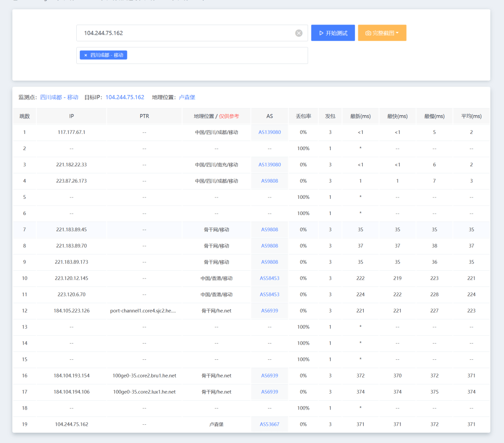The height and width of the screenshot is (443, 504).
Task: Open AS6939 link for 184.104.194.106
Action: tap(270, 392)
